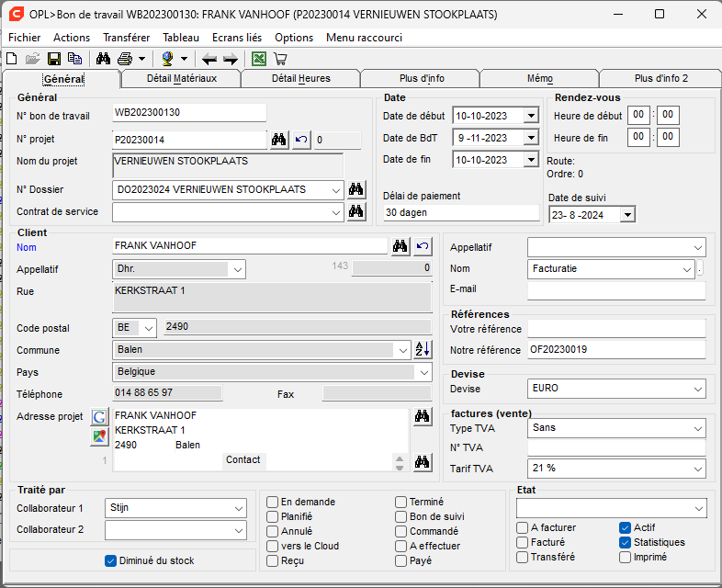
Task: Sort communes with A-Z icon
Action: pos(423,349)
